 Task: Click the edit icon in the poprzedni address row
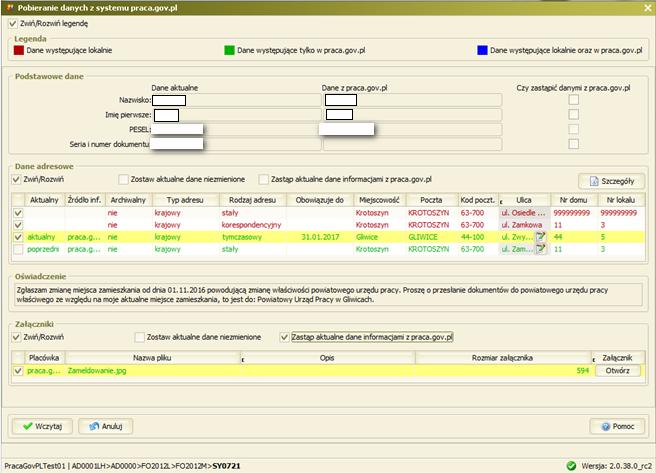click(x=541, y=249)
